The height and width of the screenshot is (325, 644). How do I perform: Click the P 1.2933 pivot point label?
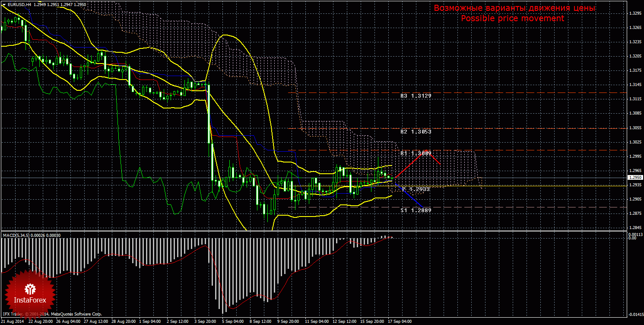coord(416,189)
